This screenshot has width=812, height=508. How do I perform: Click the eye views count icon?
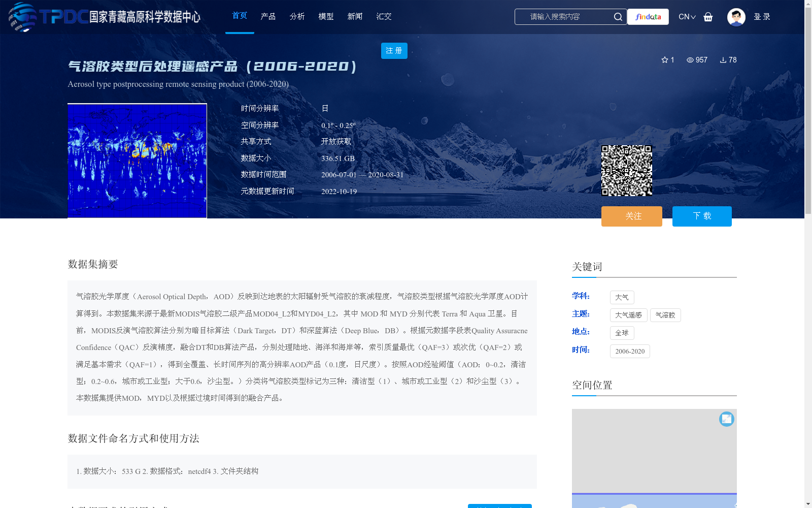[x=690, y=60]
